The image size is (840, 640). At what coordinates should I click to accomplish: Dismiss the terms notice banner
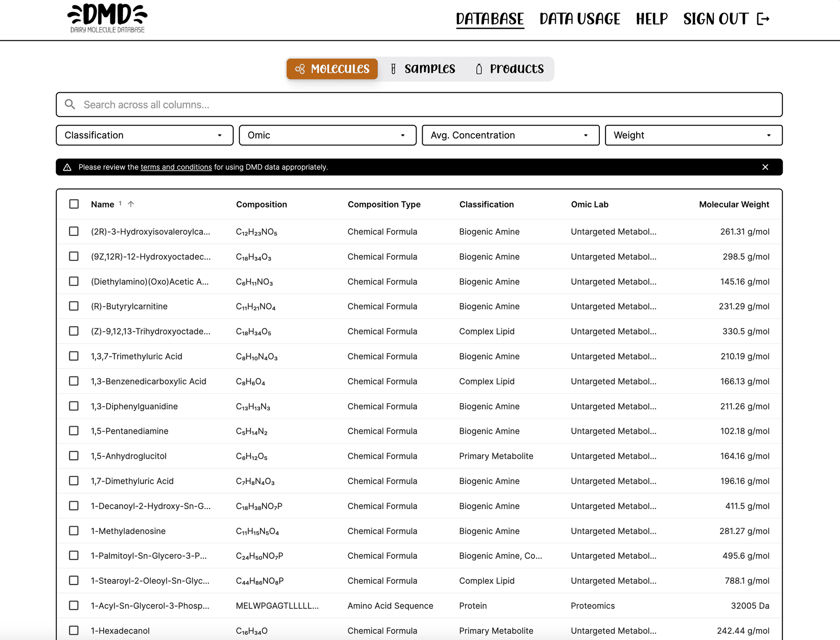click(x=766, y=167)
